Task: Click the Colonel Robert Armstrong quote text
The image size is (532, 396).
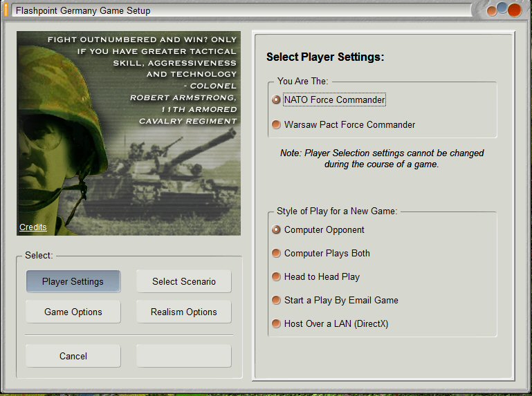Action: [x=142, y=80]
